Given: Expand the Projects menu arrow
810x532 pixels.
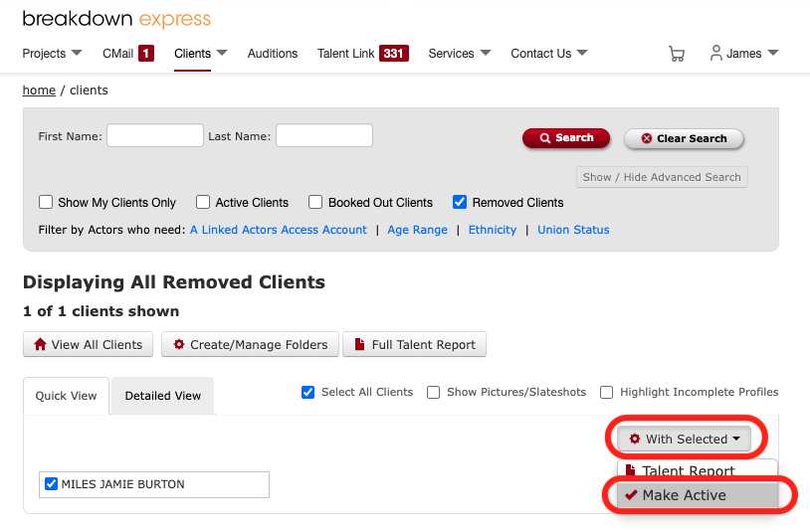Looking at the screenshot, I should pyautogui.click(x=77, y=53).
